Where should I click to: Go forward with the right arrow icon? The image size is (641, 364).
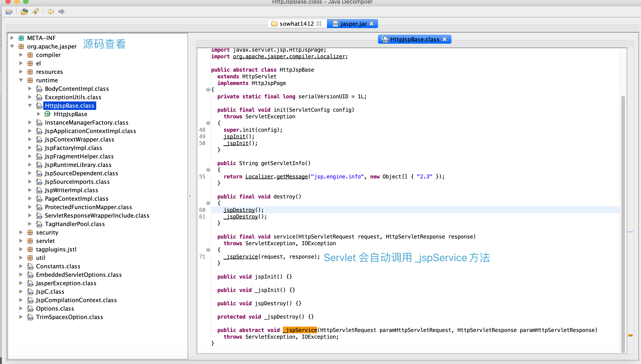pyautogui.click(x=61, y=12)
